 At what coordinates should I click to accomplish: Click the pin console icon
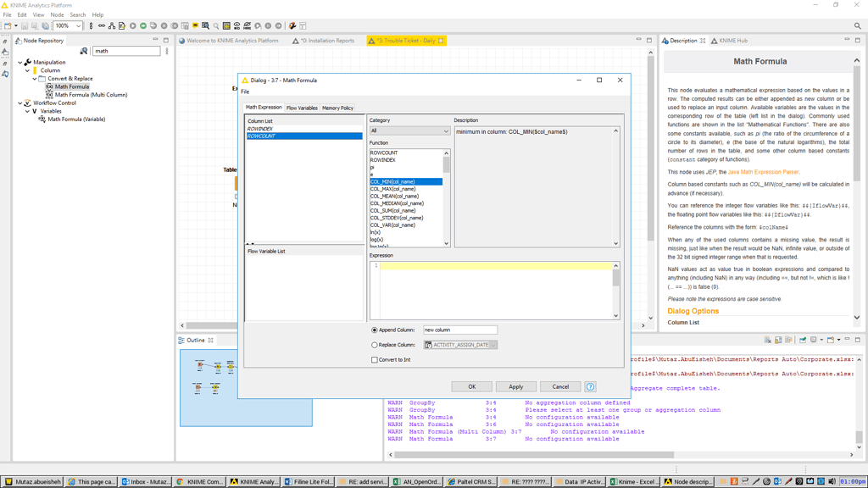coord(803,340)
